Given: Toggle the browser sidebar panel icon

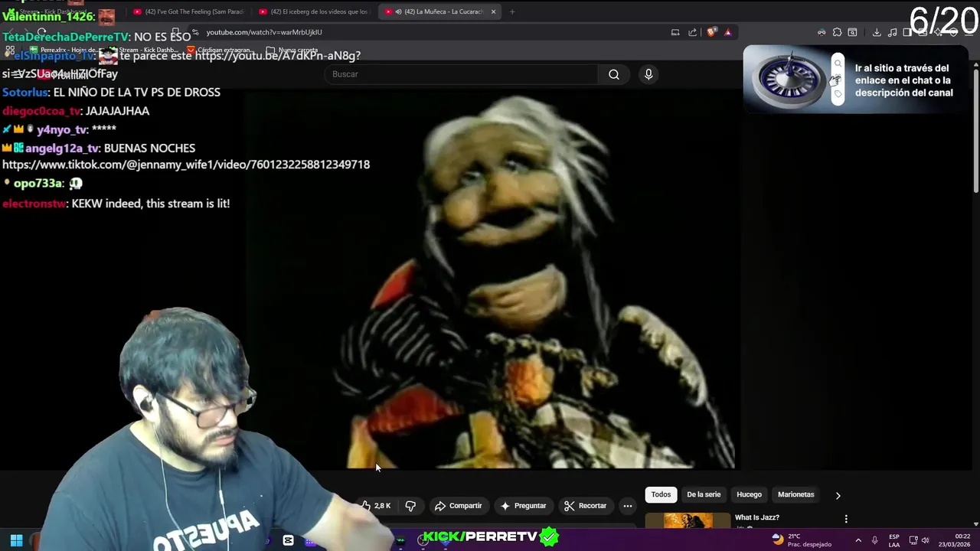Looking at the screenshot, I should 907,32.
